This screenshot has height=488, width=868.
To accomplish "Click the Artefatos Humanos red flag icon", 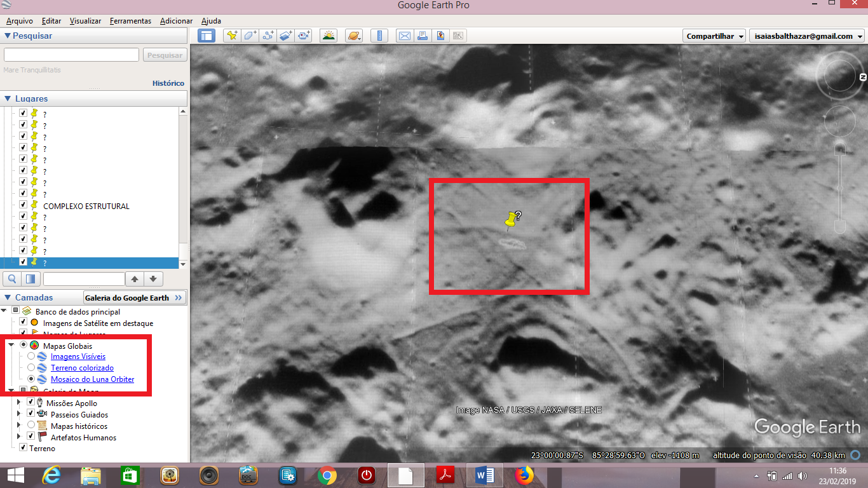I will (x=43, y=437).
